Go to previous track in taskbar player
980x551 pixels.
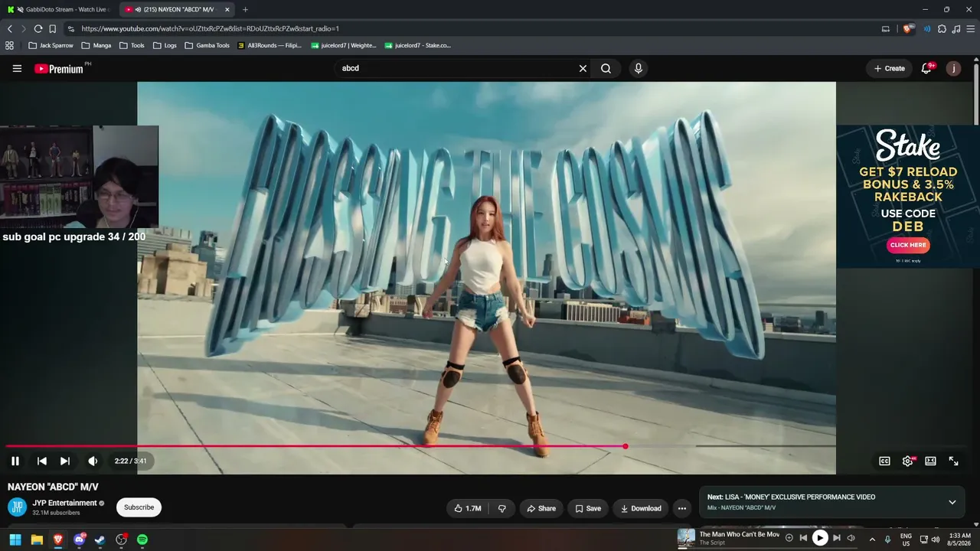[x=803, y=538]
